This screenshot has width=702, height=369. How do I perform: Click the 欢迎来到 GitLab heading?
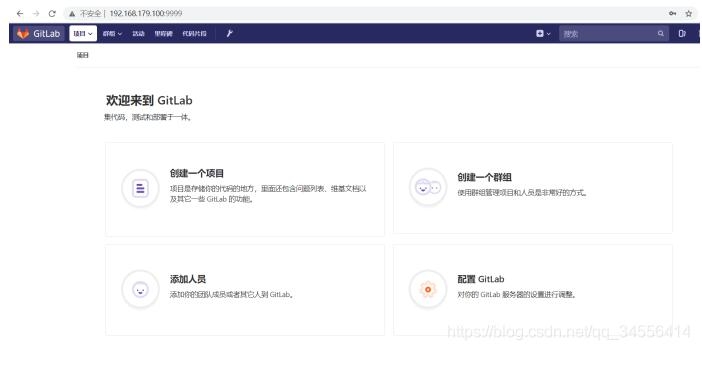(x=149, y=100)
